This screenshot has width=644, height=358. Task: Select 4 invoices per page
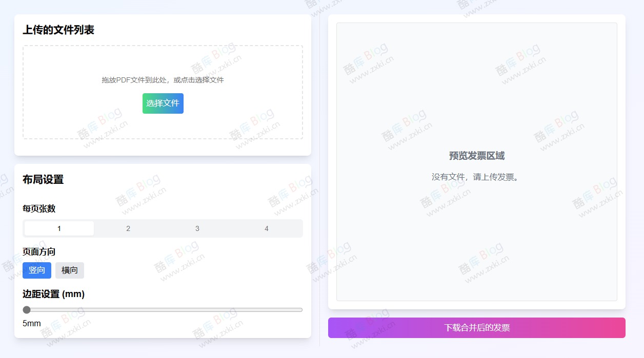pos(266,228)
